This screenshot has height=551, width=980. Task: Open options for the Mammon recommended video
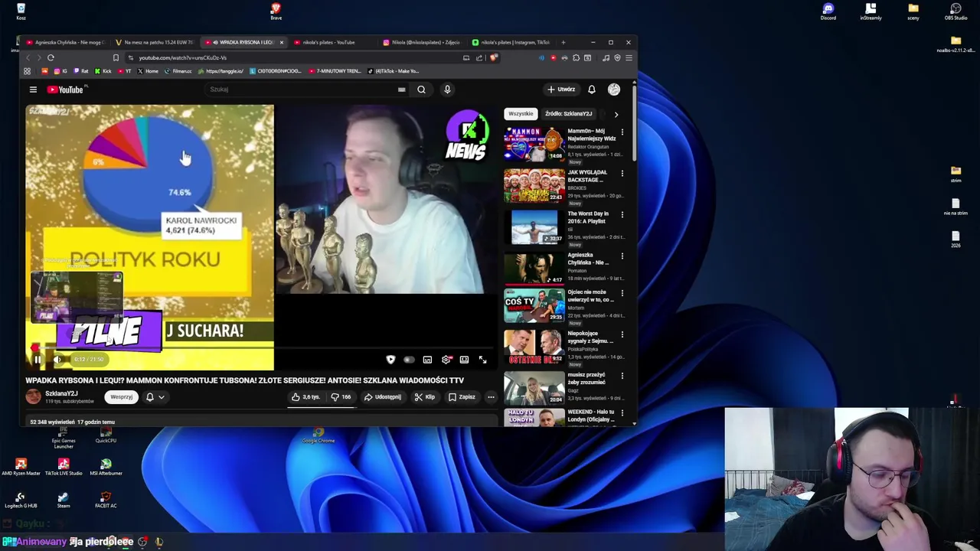coord(622,132)
